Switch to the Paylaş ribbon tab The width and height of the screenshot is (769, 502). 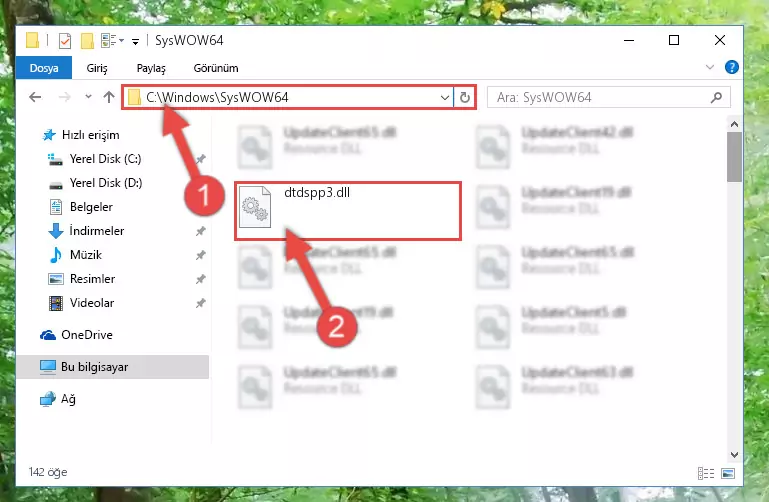(x=151, y=68)
